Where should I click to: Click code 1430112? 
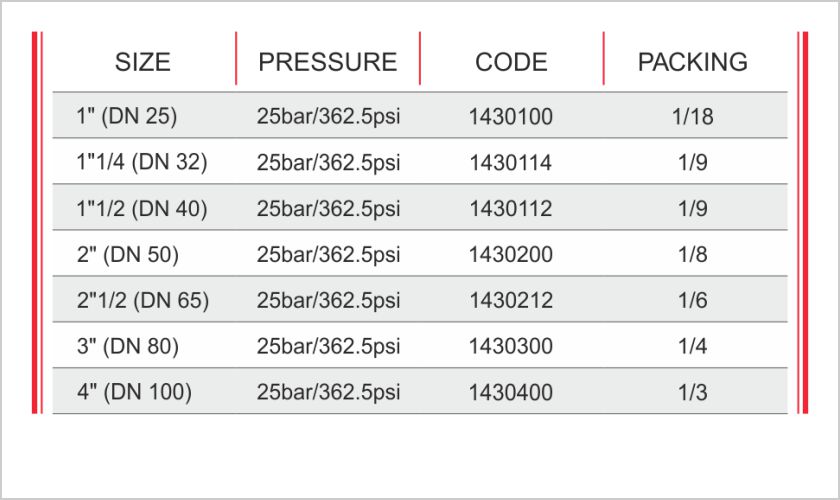click(x=511, y=208)
